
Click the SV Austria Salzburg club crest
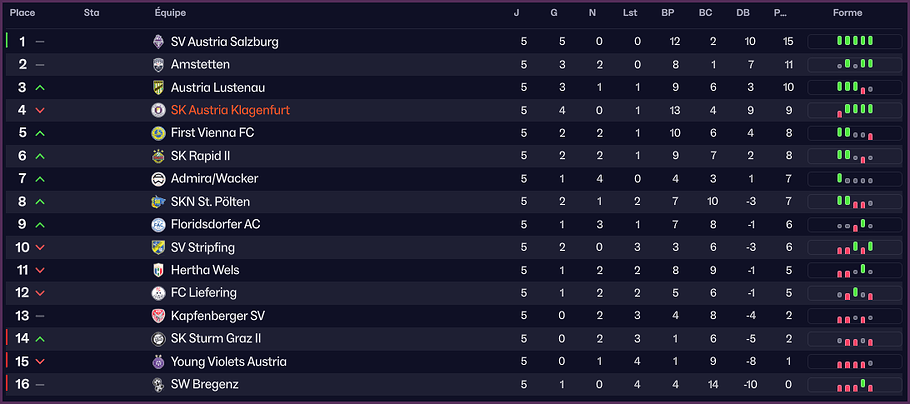click(x=158, y=42)
